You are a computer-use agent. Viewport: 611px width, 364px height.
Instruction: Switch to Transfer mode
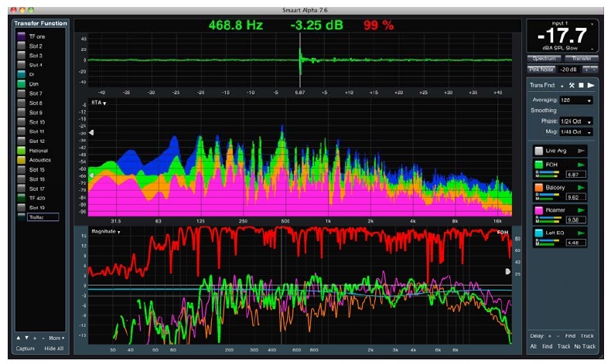[x=582, y=58]
